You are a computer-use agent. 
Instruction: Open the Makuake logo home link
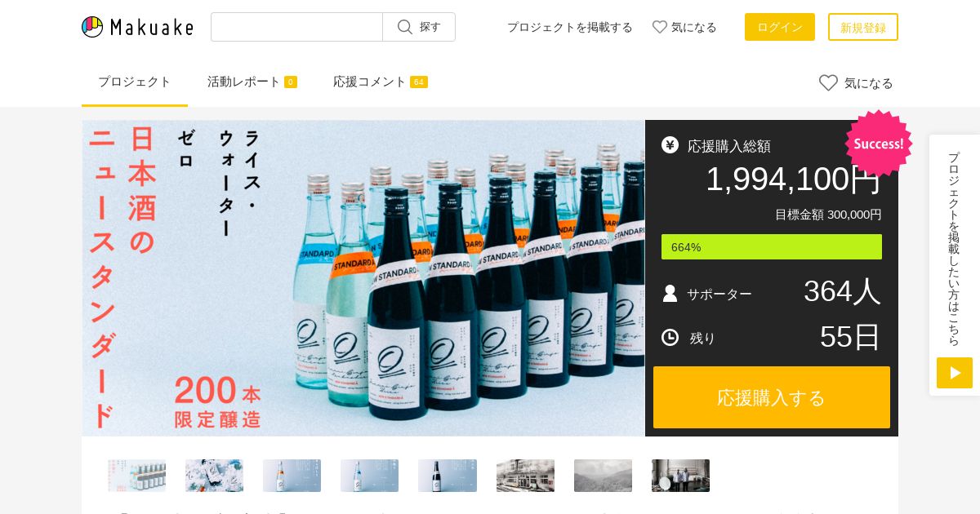click(x=137, y=27)
